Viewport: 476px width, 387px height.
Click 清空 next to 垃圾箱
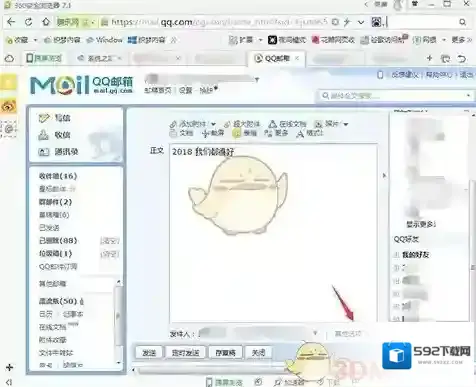tap(110, 254)
